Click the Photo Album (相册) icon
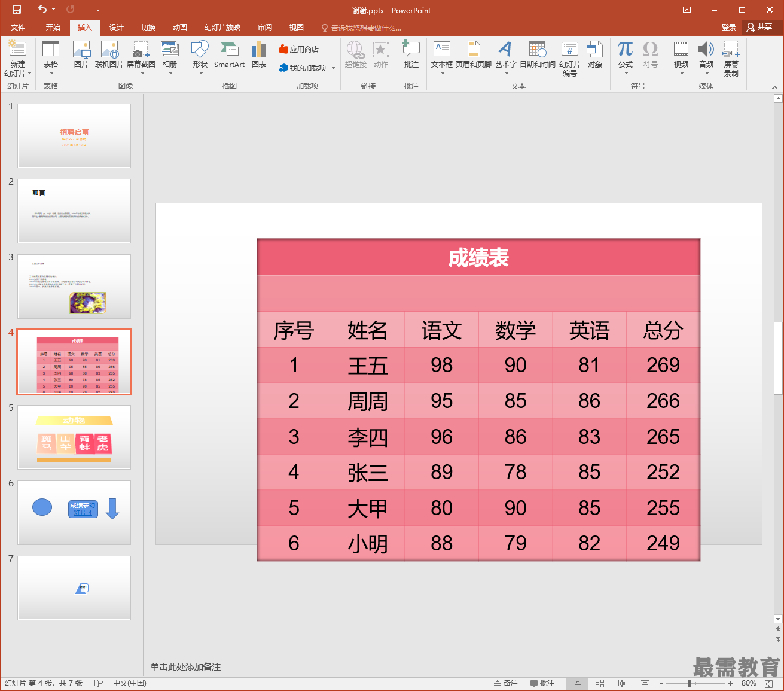 (x=170, y=57)
